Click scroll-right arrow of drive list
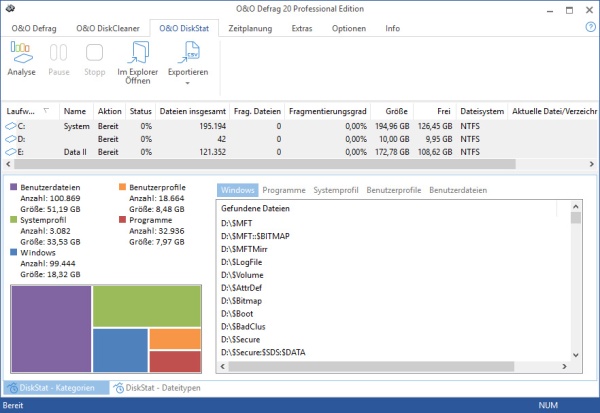 coord(592,164)
